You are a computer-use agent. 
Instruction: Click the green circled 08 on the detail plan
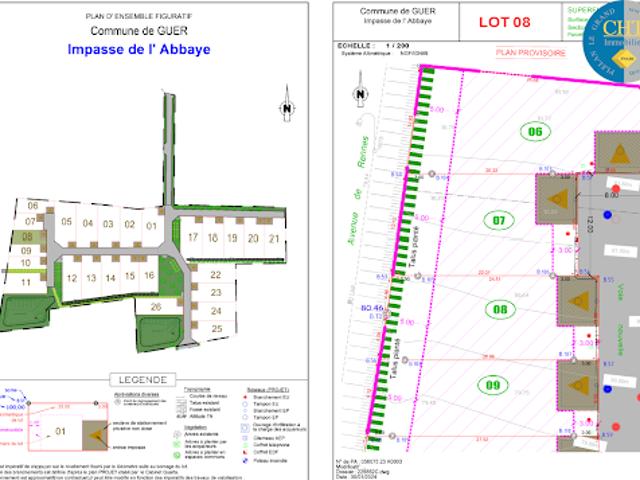500,309
